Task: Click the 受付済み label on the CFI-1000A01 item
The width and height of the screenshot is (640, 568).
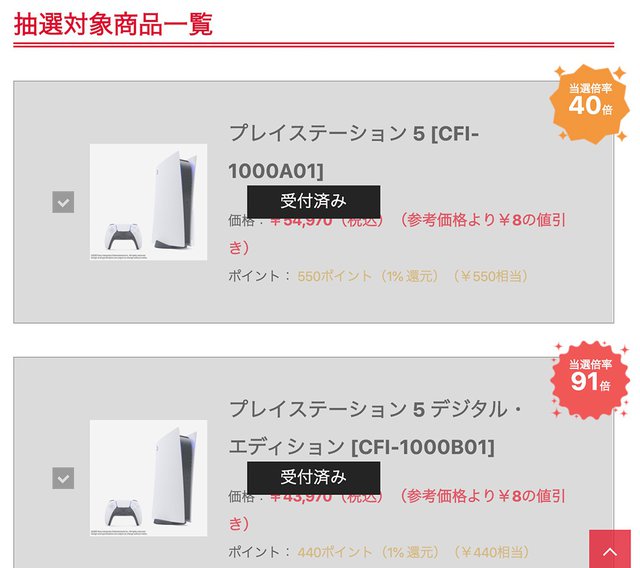Action: tap(313, 200)
